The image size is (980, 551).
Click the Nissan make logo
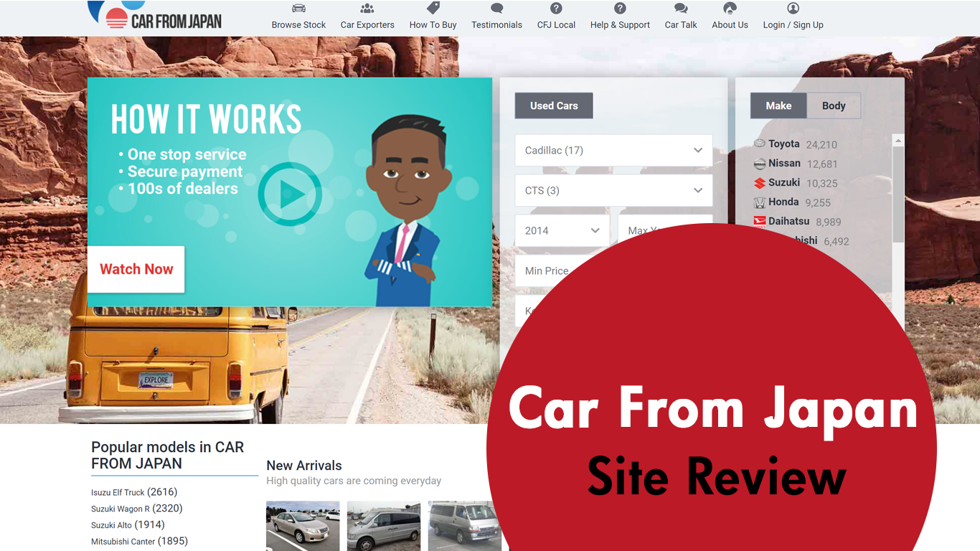pyautogui.click(x=759, y=163)
